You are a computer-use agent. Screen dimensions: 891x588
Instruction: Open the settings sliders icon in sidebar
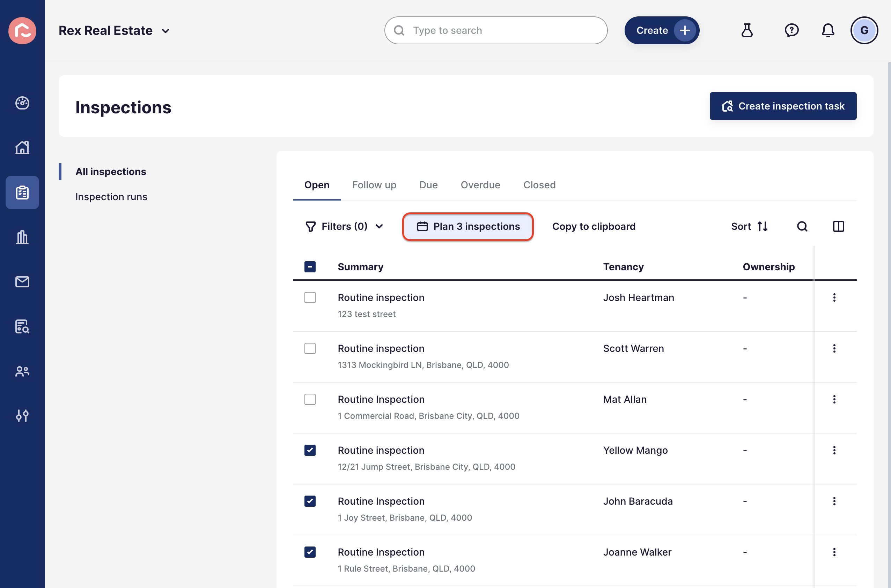[22, 415]
